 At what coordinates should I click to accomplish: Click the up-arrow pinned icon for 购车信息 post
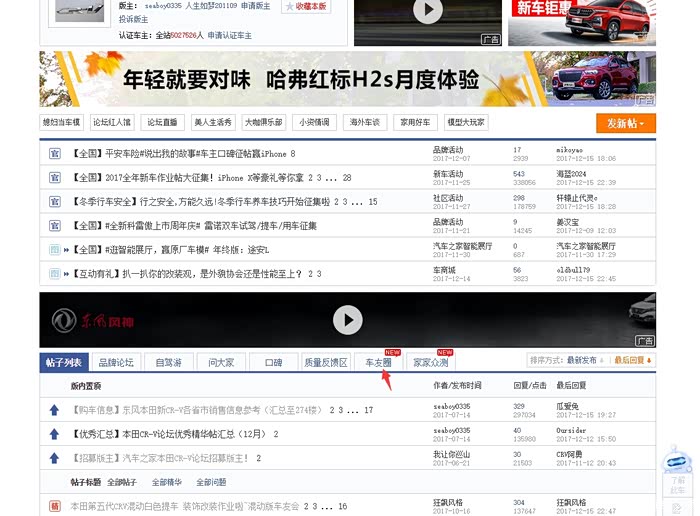point(55,410)
